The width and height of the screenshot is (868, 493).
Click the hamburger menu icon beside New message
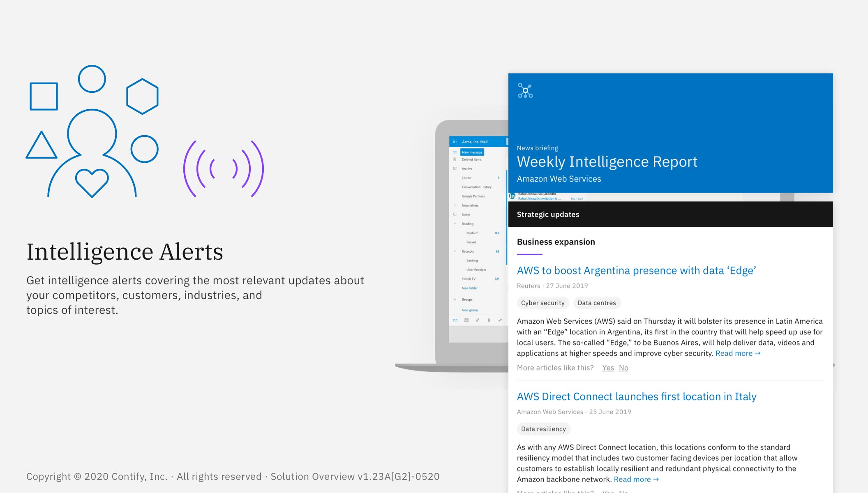coord(455,152)
